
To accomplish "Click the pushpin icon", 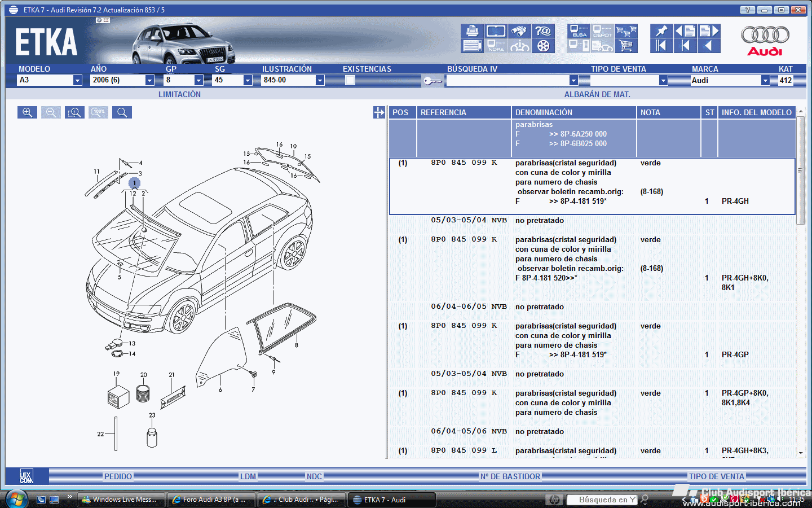I will click(661, 31).
